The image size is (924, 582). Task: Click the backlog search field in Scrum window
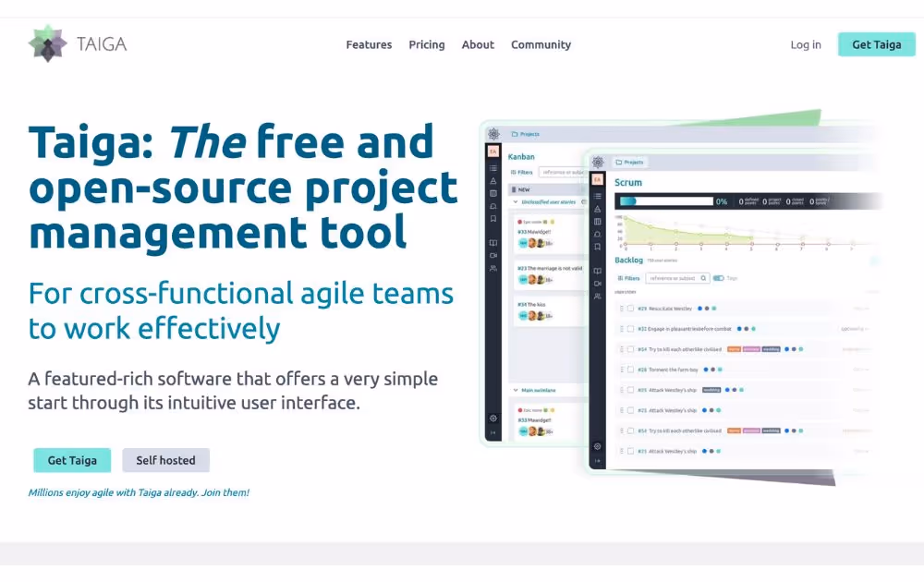click(x=677, y=278)
